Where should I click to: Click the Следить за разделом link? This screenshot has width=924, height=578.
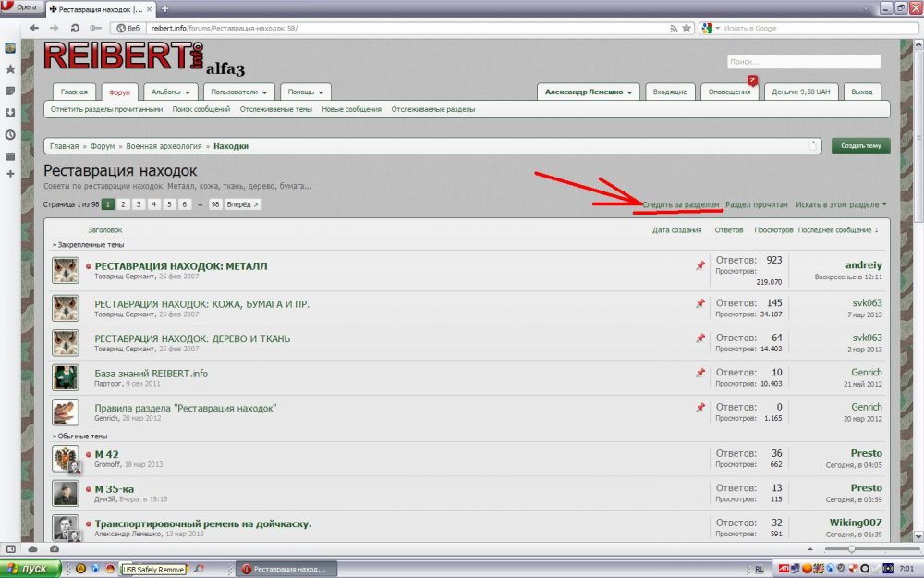680,203
